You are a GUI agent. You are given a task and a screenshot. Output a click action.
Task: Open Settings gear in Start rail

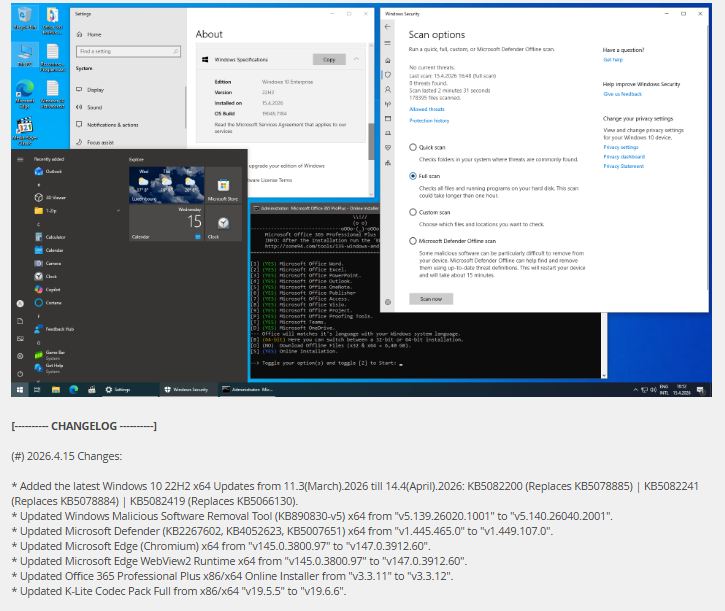point(20,356)
